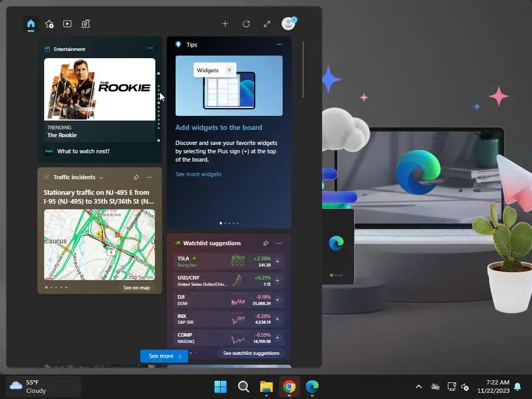Add TSLA to watchlist
Screen dimensions: 532x399
coord(277,261)
